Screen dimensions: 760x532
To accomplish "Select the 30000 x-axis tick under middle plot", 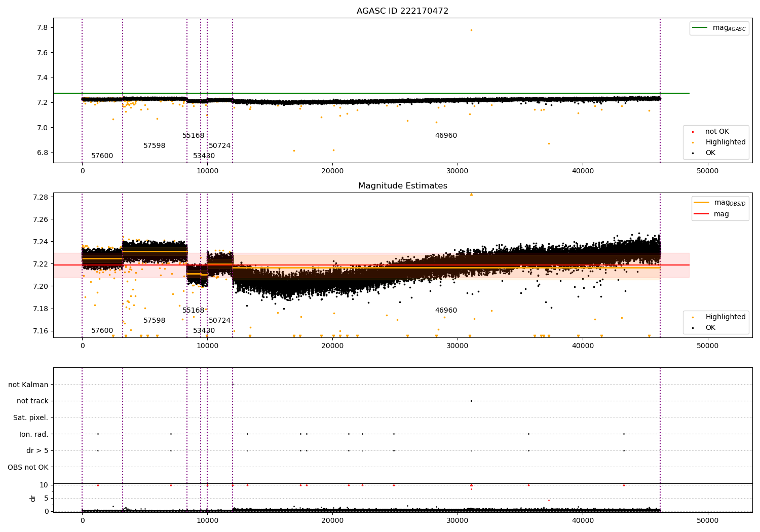I will [458, 346].
